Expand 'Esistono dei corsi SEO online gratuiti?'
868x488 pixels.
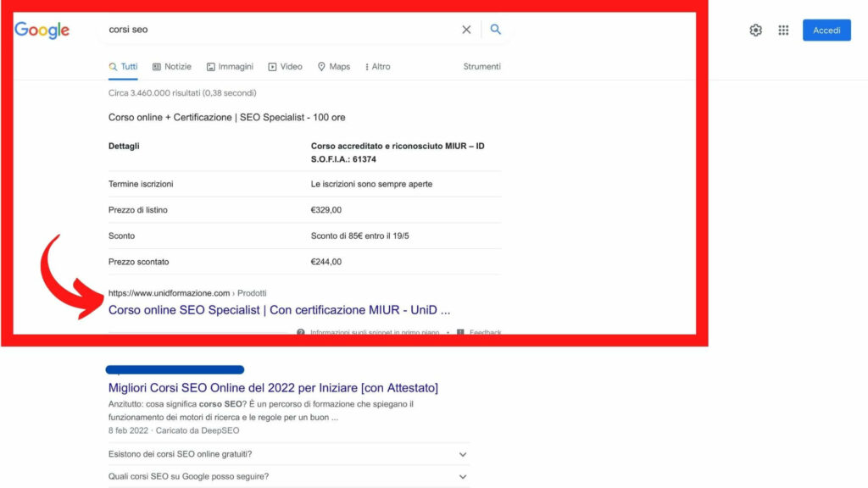[x=288, y=454]
